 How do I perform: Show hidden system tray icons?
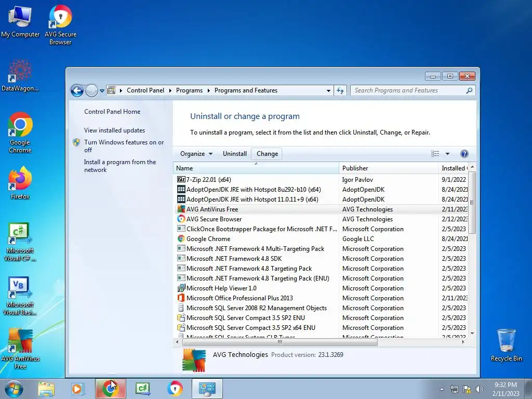click(442, 389)
